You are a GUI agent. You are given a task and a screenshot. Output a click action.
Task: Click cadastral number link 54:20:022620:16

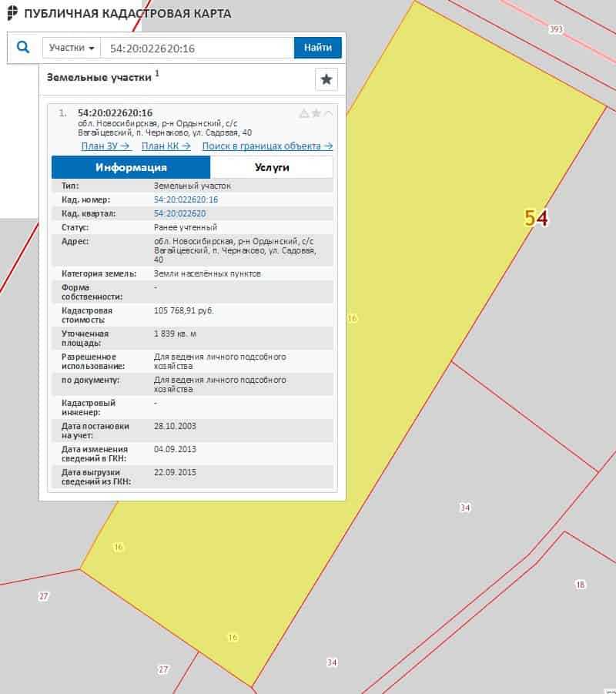(x=186, y=199)
